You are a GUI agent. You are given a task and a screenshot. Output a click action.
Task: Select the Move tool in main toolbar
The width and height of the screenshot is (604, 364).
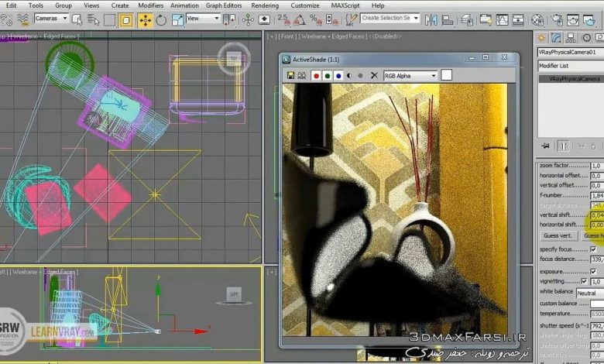point(145,19)
